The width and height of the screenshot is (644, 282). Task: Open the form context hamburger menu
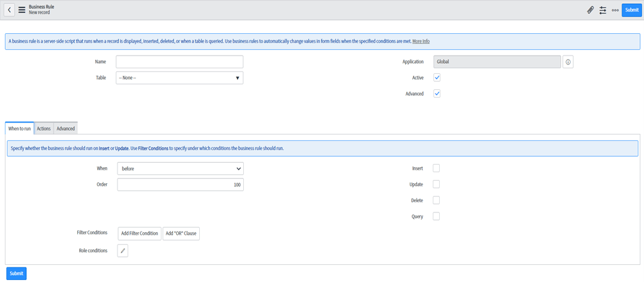click(22, 10)
